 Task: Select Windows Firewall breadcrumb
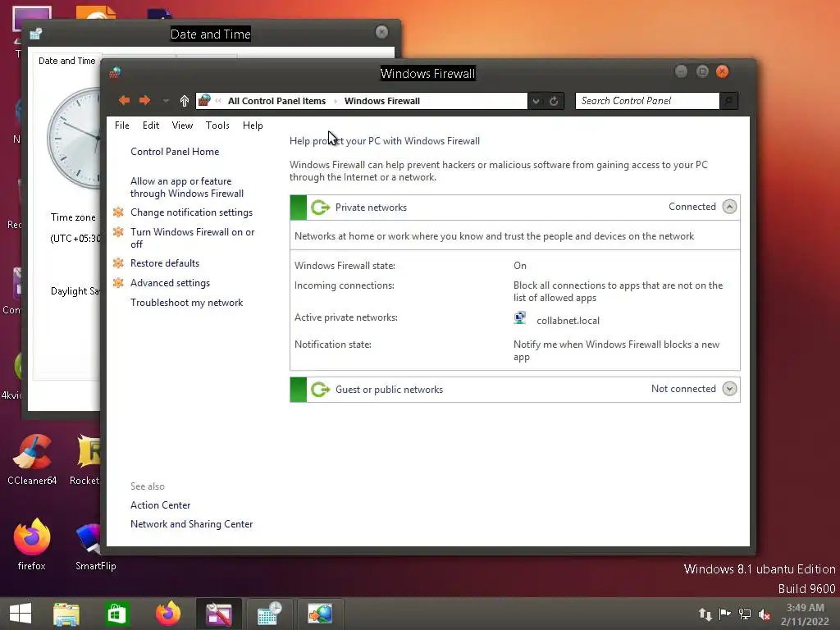(x=382, y=101)
